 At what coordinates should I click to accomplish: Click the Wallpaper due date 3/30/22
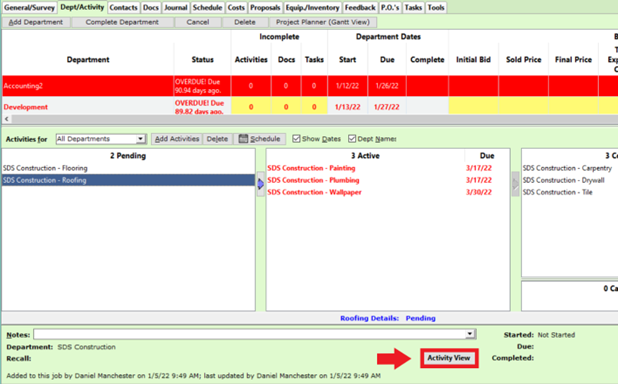478,192
